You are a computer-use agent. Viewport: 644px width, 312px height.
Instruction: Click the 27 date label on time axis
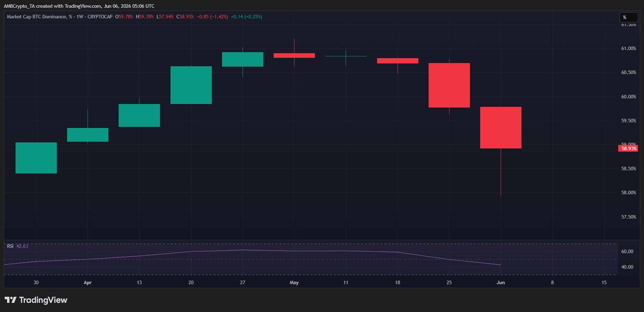[x=243, y=282]
